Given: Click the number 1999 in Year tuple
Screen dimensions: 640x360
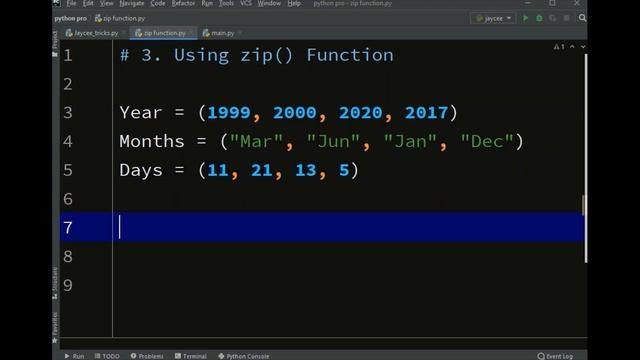Looking at the screenshot, I should point(229,113).
